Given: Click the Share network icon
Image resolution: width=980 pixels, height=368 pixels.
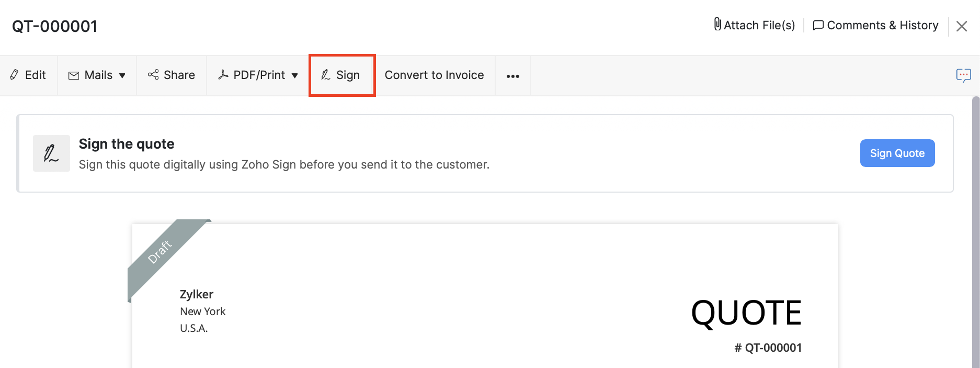Looking at the screenshot, I should point(153,75).
